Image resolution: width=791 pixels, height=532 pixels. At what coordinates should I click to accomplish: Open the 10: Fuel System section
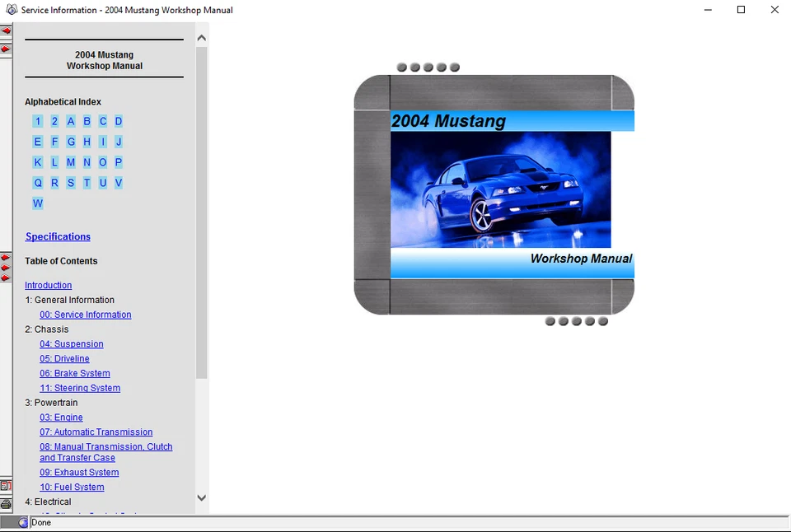(x=72, y=487)
